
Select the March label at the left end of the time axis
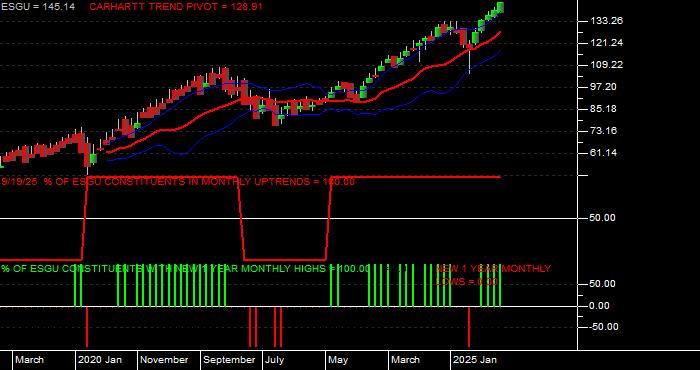pyautogui.click(x=29, y=360)
